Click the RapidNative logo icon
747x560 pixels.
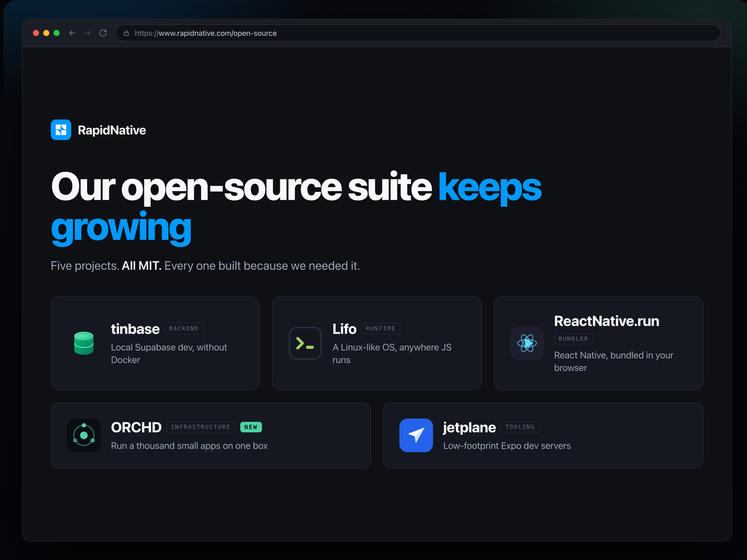click(x=61, y=130)
